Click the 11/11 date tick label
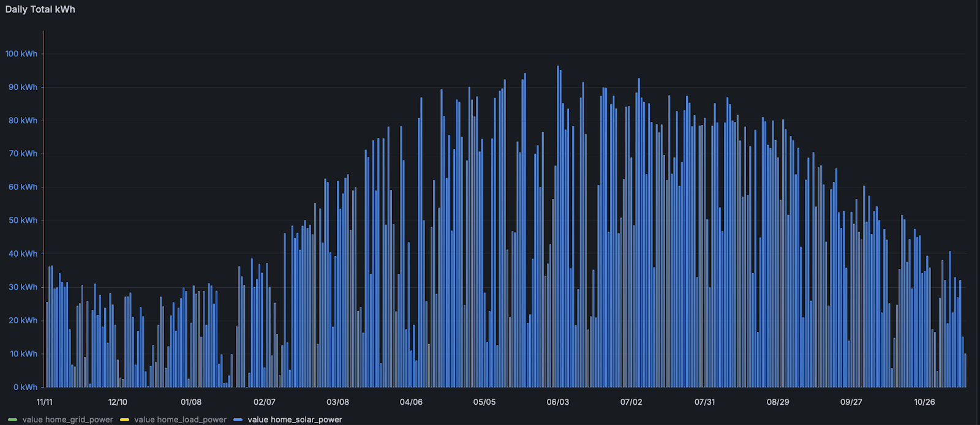This screenshot has width=980, height=425. (x=44, y=402)
